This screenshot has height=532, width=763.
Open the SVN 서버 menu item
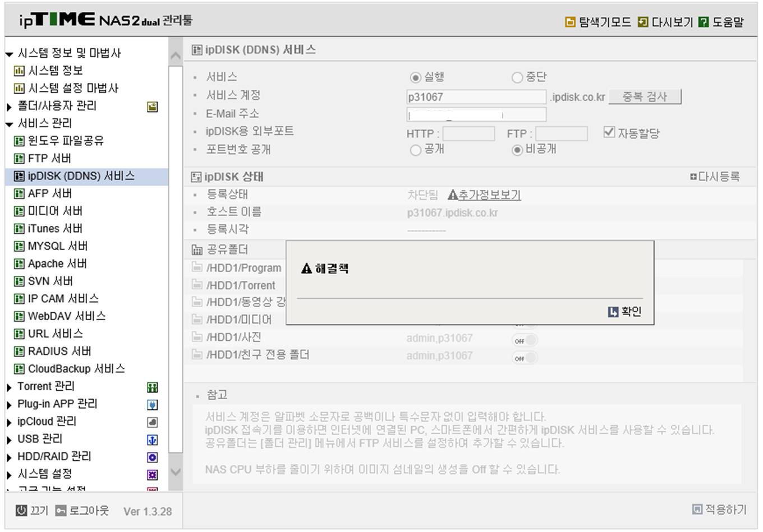50,281
